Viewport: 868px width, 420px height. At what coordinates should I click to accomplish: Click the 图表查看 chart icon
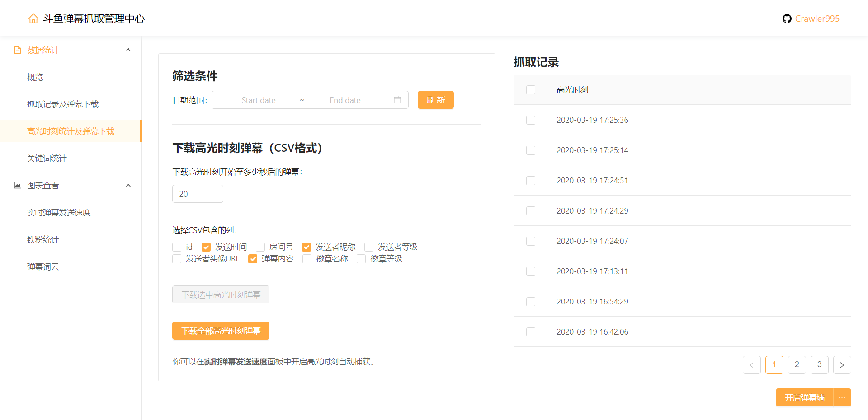point(18,186)
